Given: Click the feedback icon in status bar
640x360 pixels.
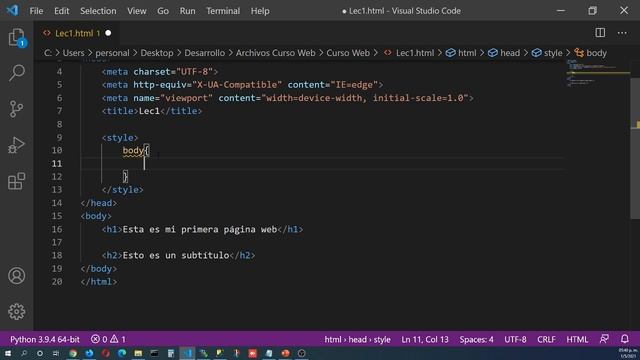Looking at the screenshot, I should [604, 339].
